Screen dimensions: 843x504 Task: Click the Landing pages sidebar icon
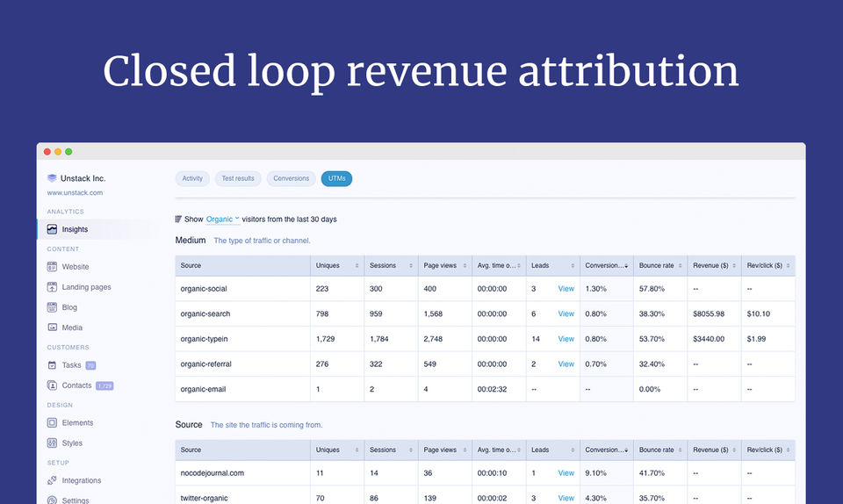click(x=52, y=287)
